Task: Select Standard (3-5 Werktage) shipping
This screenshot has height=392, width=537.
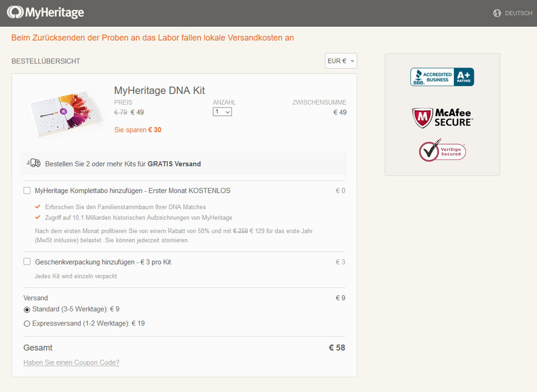Action: coord(27,309)
